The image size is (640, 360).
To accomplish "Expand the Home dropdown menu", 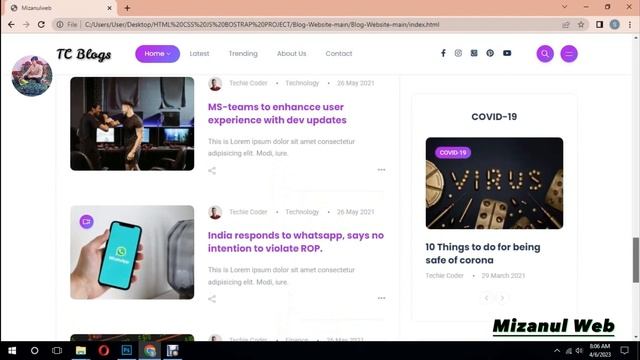I will coord(158,54).
